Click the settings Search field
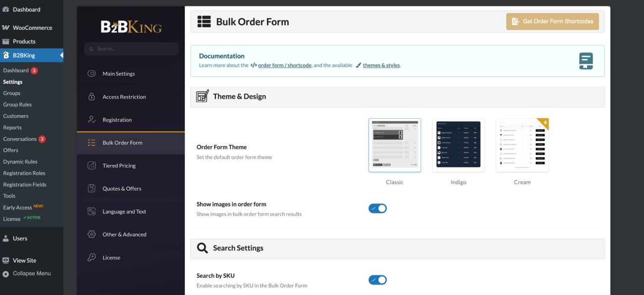The height and width of the screenshot is (295, 644). click(131, 49)
